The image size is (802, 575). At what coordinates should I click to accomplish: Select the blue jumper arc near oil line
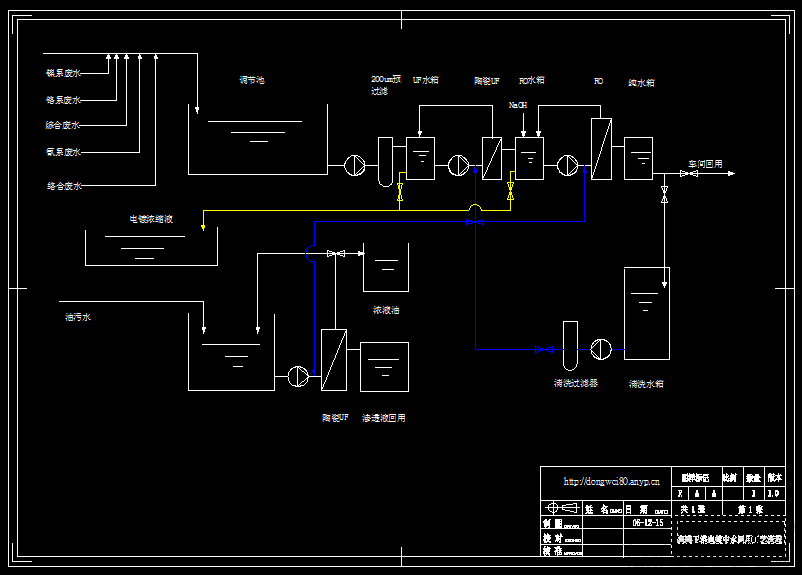coord(310,253)
